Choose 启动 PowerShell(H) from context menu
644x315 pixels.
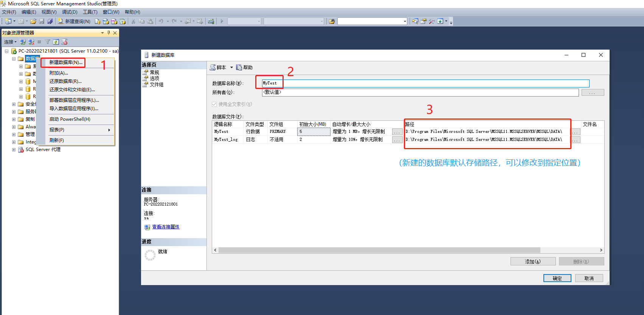[70, 119]
